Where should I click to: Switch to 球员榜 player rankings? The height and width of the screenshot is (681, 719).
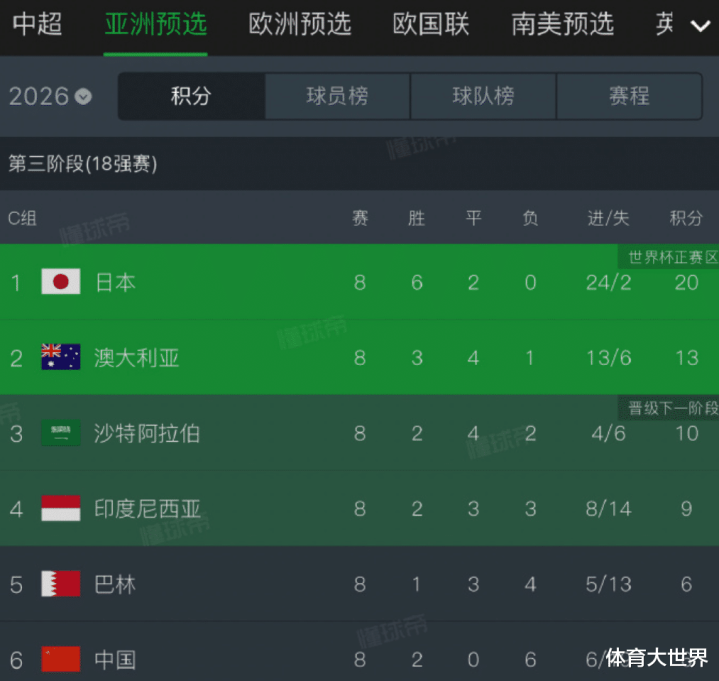tap(337, 96)
